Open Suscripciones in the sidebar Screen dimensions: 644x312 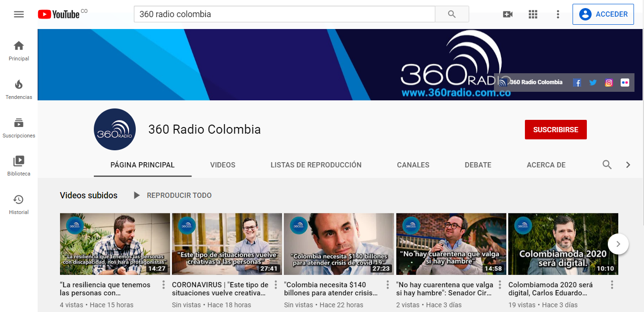pos(19,128)
